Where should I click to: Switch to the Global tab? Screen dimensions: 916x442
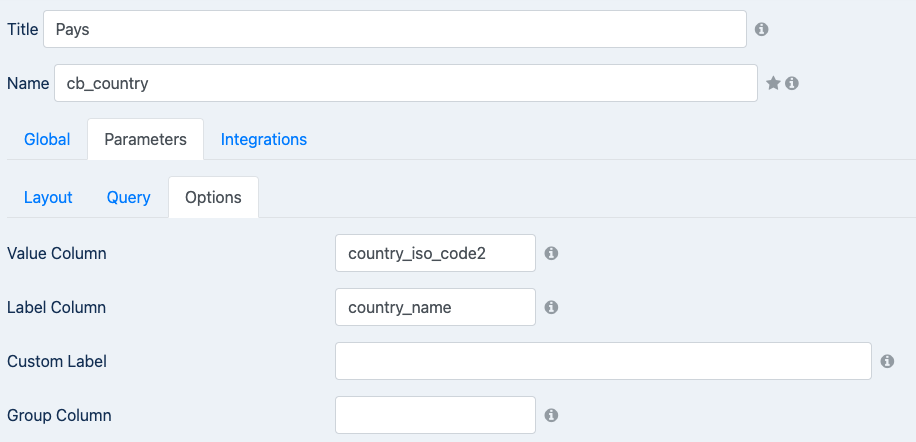47,140
